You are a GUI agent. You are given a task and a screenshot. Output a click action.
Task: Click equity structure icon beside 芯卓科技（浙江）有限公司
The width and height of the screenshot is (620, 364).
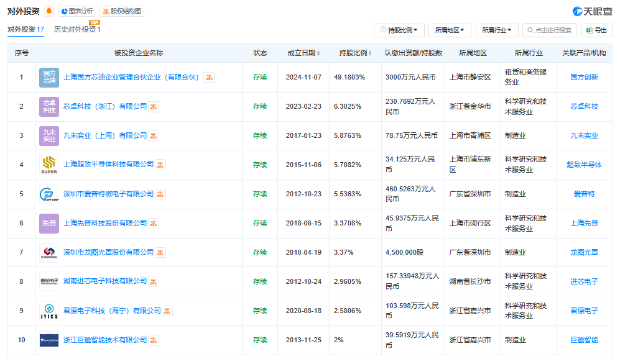tap(154, 107)
